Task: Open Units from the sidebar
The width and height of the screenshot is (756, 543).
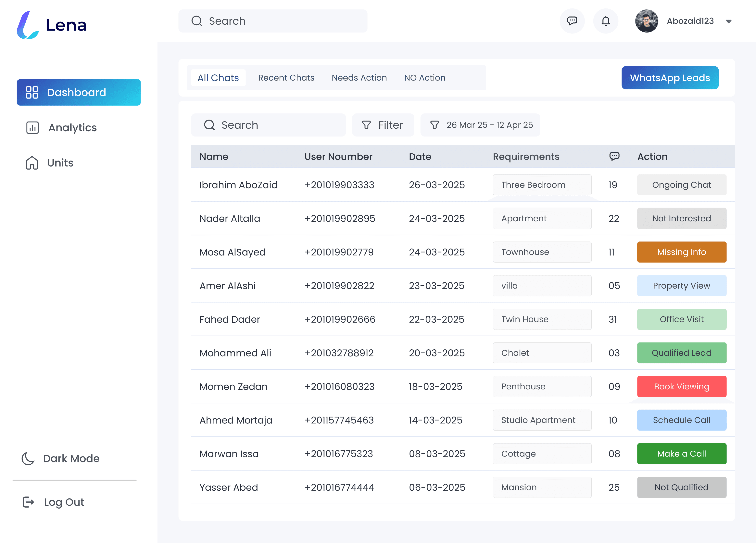Action: [x=50, y=163]
